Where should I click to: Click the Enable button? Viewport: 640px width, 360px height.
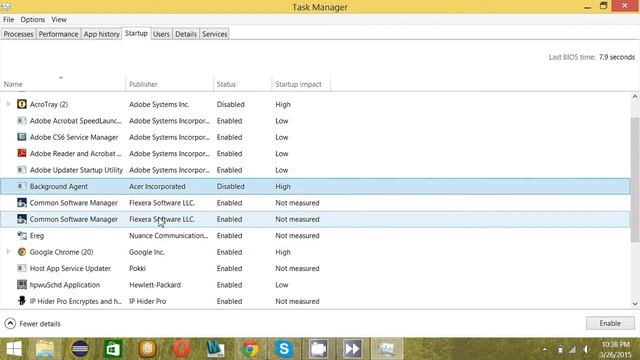(610, 323)
